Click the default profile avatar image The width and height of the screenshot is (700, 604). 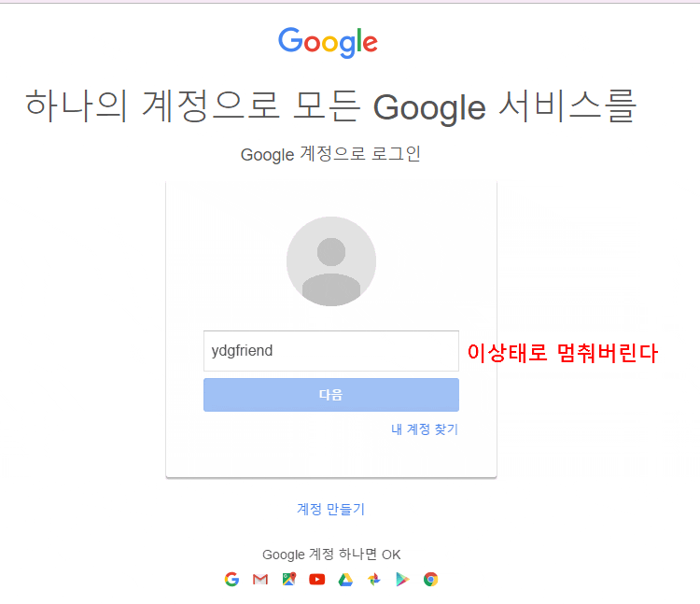(x=331, y=261)
